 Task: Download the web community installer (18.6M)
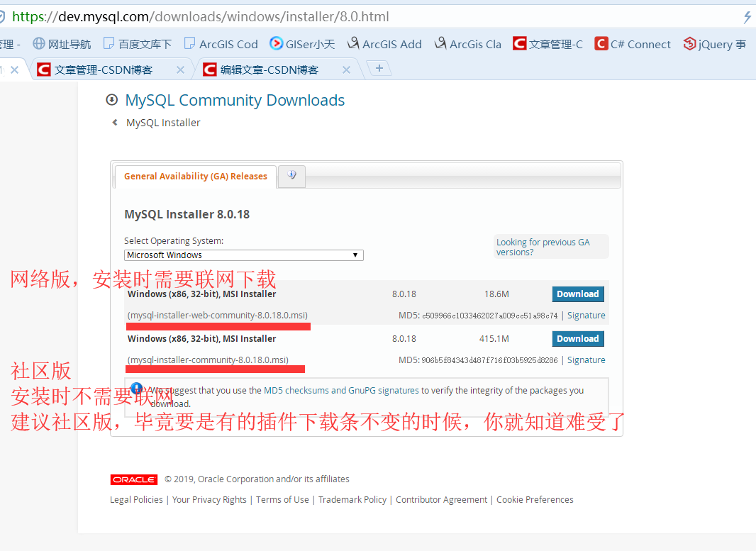click(x=577, y=294)
